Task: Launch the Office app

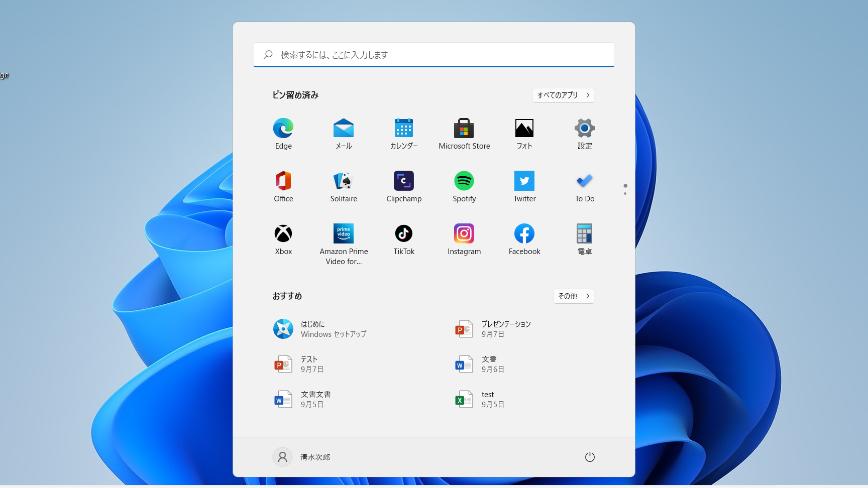Action: (283, 186)
